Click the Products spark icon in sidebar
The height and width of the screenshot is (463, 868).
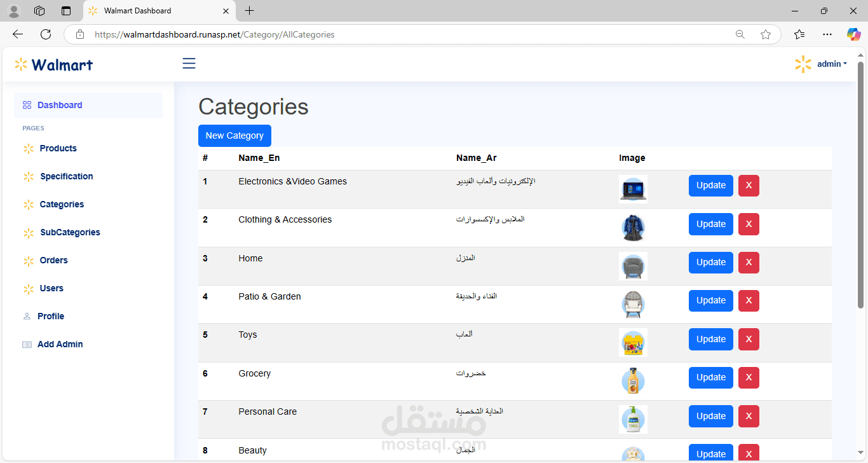[28, 149]
